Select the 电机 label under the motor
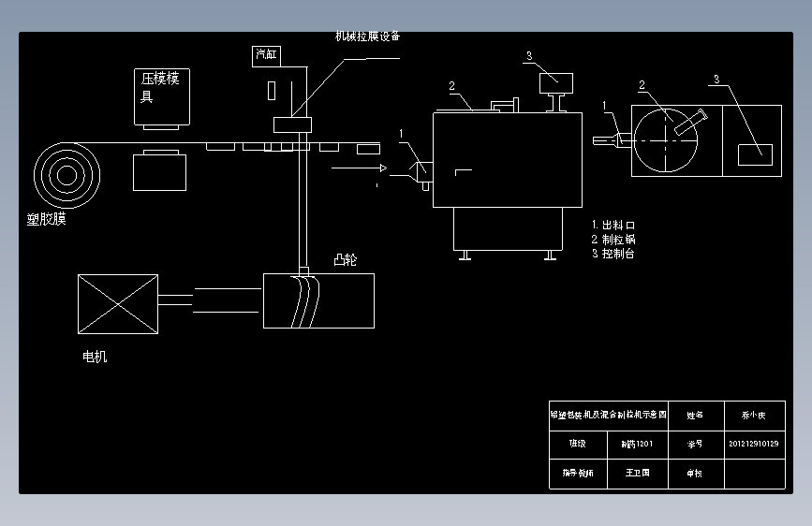 click(95, 357)
